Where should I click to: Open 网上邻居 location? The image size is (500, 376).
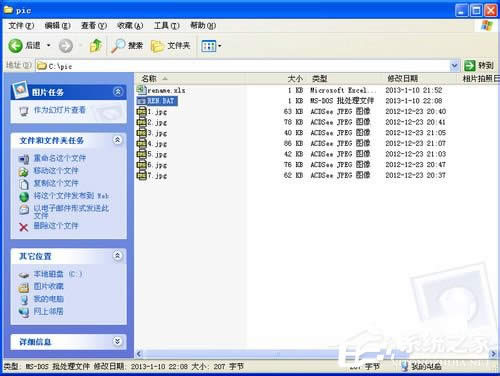tap(49, 312)
